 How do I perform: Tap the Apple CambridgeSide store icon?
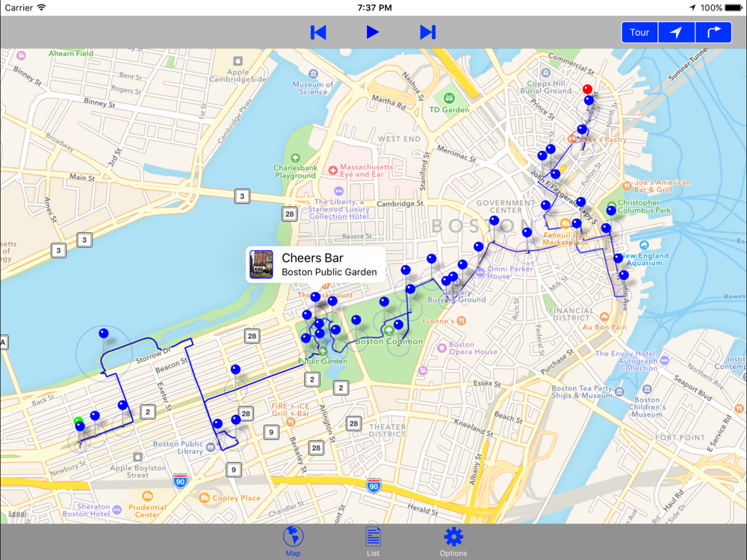238,61
